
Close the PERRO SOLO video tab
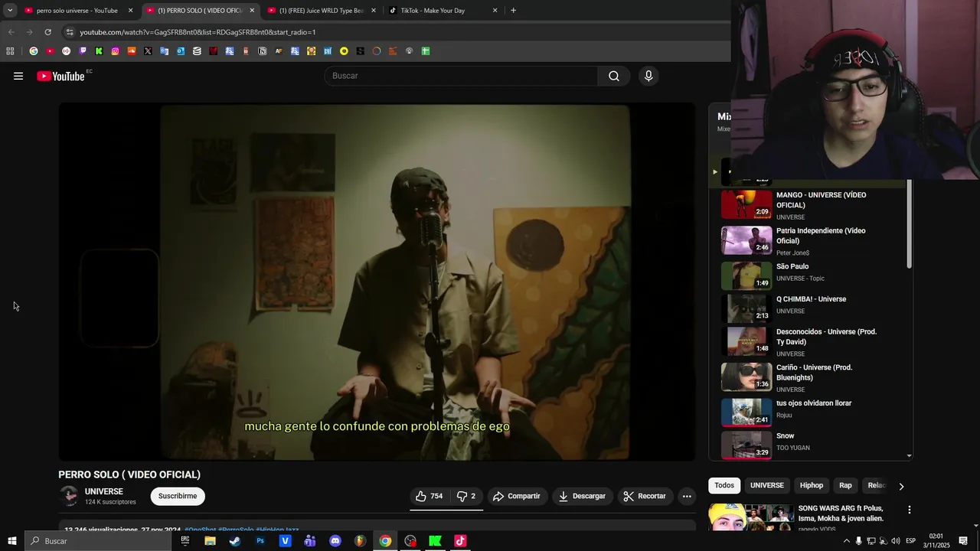point(252,11)
